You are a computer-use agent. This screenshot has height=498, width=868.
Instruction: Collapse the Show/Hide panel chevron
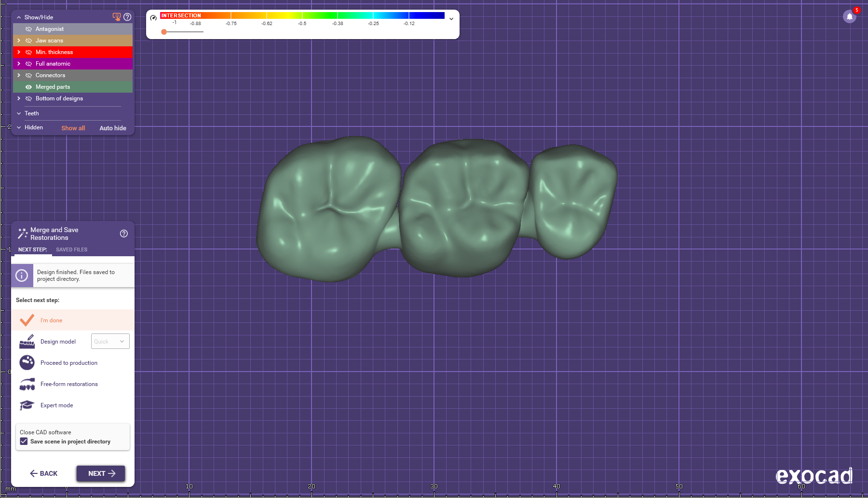[x=19, y=17]
